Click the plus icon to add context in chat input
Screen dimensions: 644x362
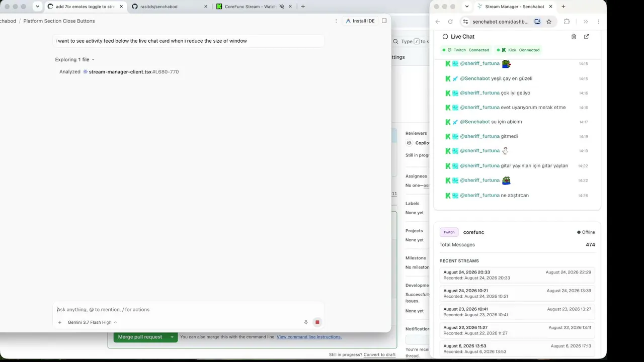click(x=60, y=322)
